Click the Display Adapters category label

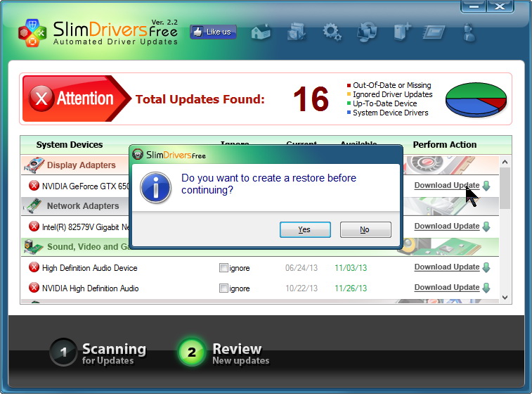point(81,165)
